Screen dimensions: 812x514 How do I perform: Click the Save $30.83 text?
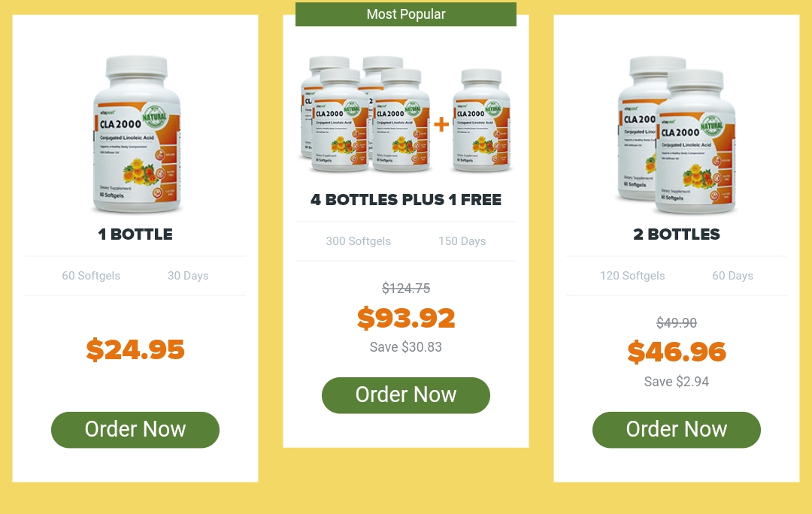(405, 347)
